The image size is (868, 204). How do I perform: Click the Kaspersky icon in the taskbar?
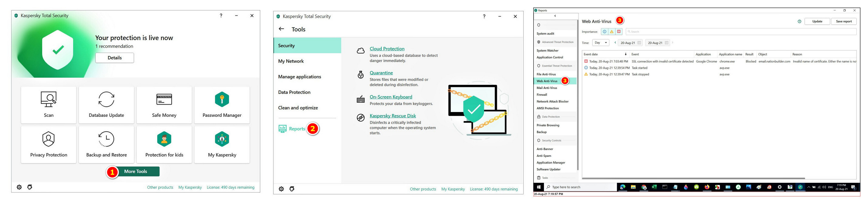pyautogui.click(x=800, y=187)
